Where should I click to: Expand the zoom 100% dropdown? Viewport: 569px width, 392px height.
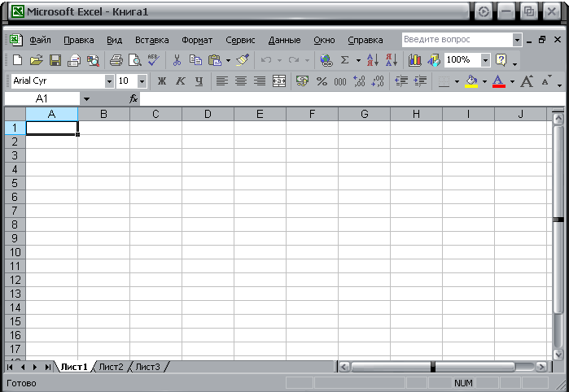[485, 60]
